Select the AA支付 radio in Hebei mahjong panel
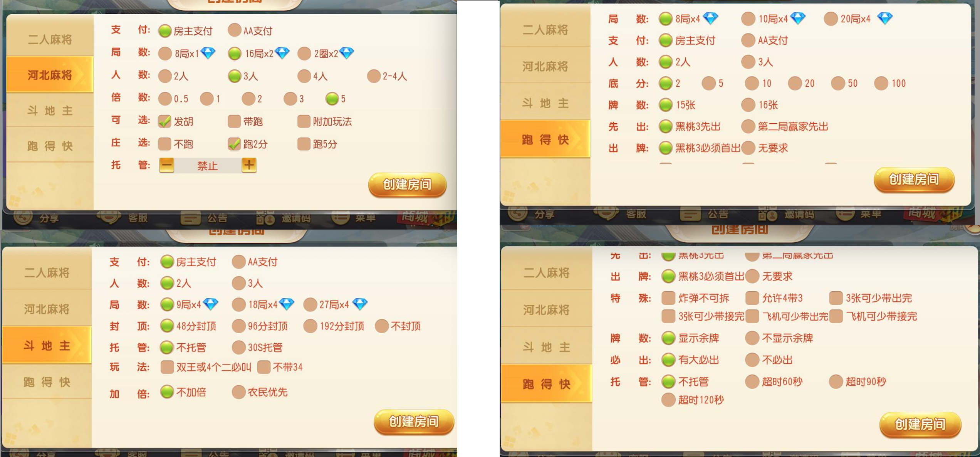 coord(234,30)
